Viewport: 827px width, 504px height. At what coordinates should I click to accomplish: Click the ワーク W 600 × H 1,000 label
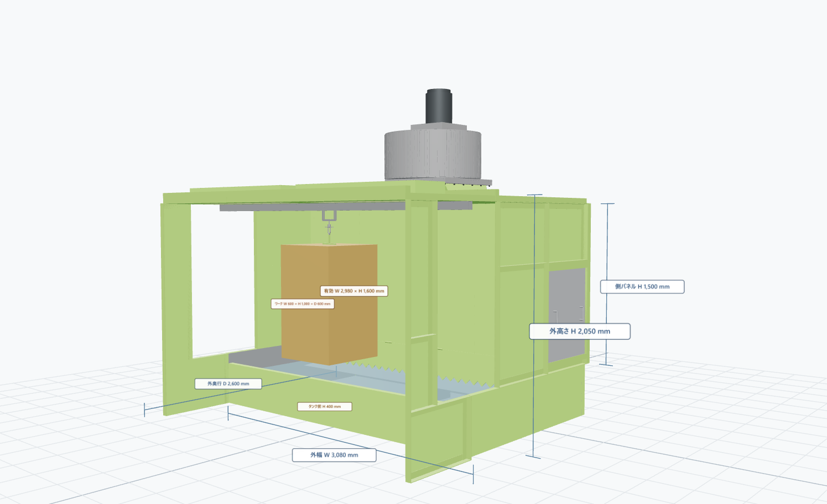pyautogui.click(x=303, y=303)
